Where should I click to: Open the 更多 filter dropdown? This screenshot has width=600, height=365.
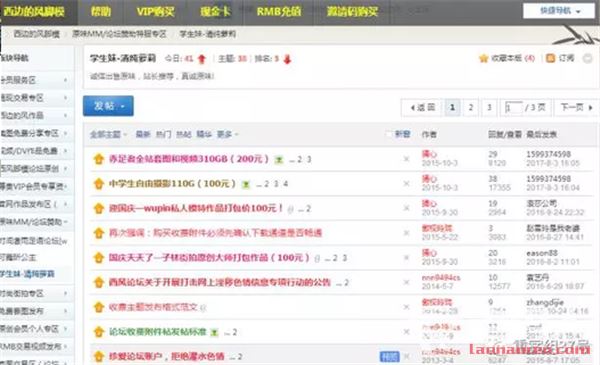227,134
